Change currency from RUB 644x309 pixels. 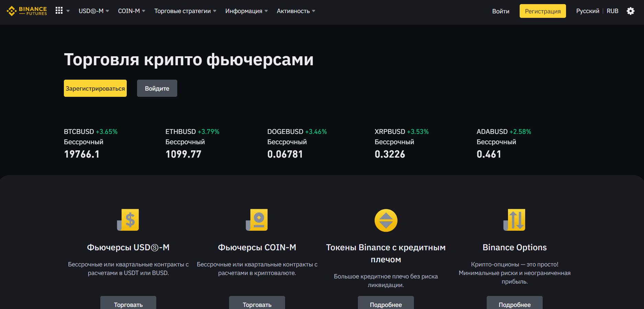click(x=612, y=11)
